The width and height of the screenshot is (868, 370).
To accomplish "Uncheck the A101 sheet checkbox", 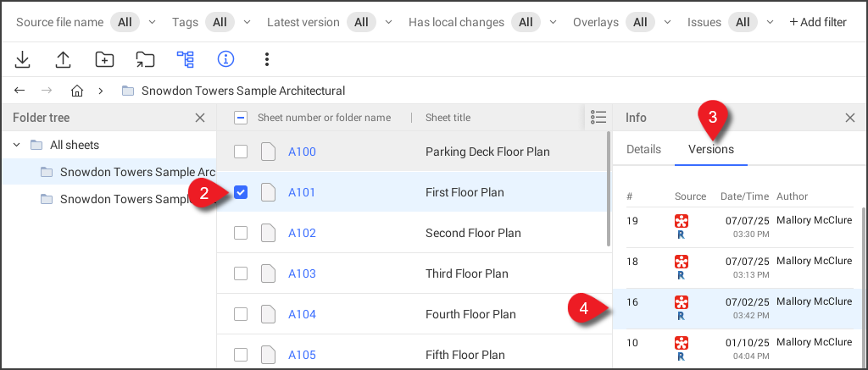I will pyautogui.click(x=241, y=192).
